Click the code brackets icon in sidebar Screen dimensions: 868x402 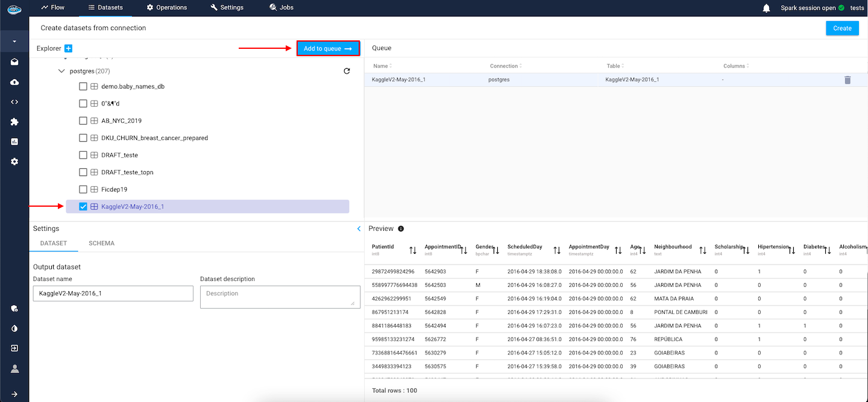tap(14, 102)
